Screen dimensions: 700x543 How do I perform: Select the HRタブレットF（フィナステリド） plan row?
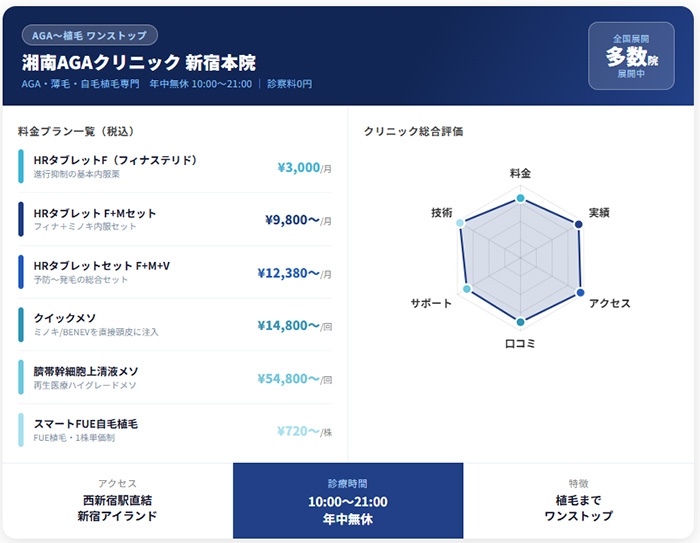point(175,166)
